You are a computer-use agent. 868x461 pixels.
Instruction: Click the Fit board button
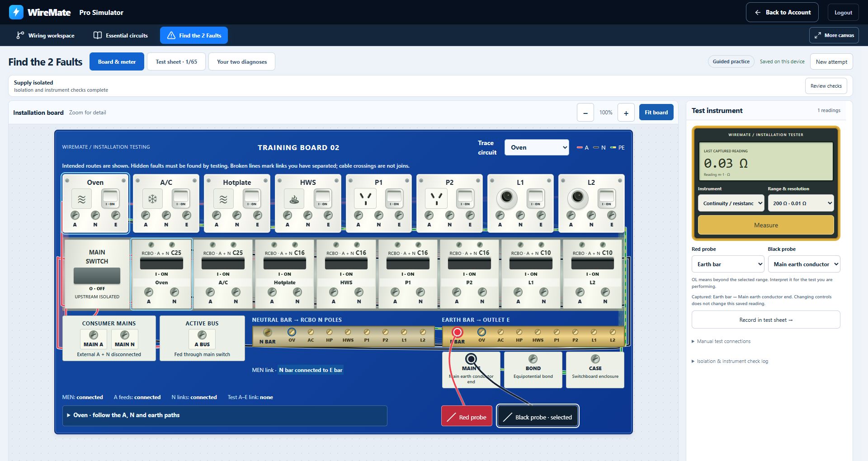(656, 113)
